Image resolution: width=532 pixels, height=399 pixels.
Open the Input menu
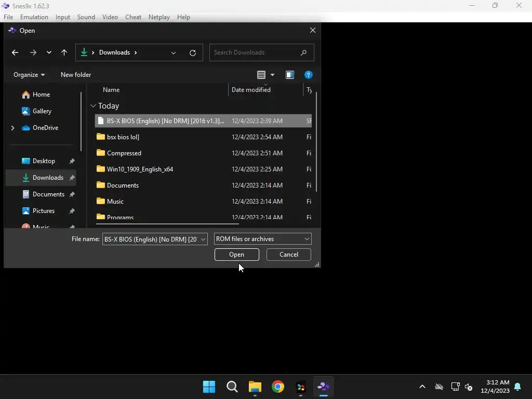click(x=63, y=17)
